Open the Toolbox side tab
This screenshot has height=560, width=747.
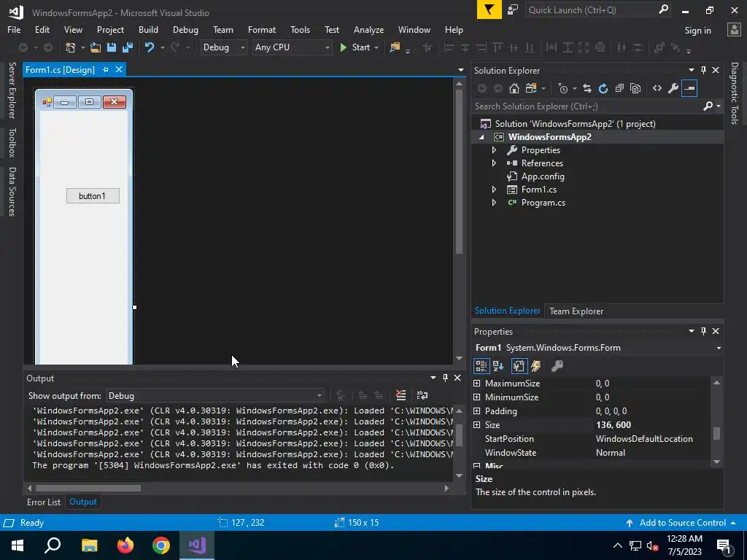(12, 142)
